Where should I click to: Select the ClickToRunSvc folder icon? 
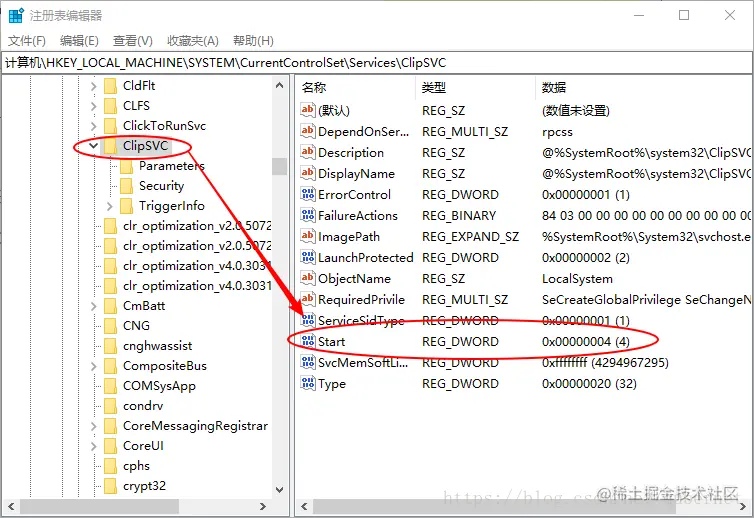111,126
